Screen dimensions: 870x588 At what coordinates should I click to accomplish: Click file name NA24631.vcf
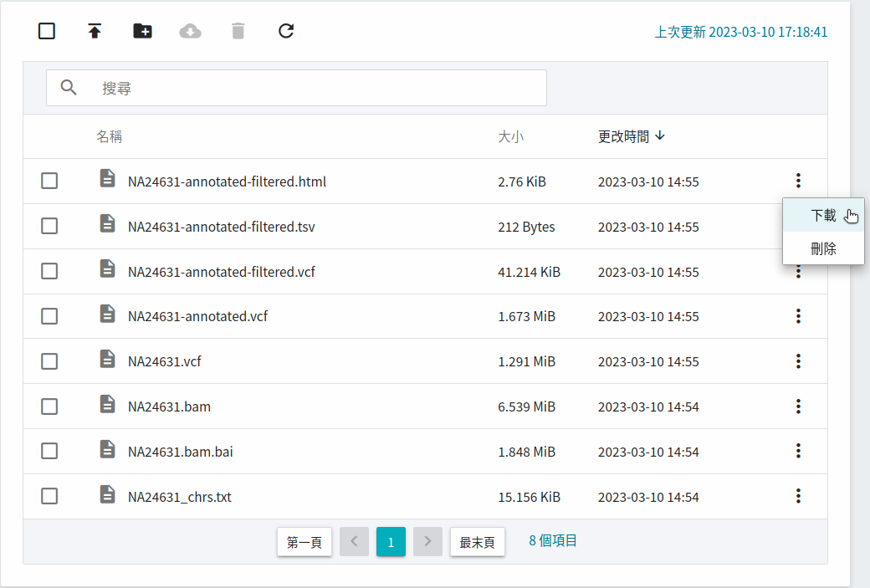(164, 361)
